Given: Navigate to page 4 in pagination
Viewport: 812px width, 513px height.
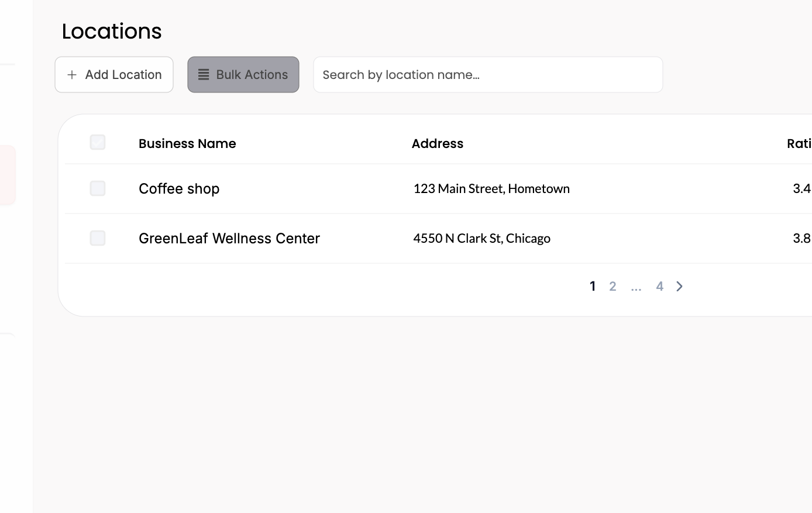Looking at the screenshot, I should pyautogui.click(x=659, y=287).
